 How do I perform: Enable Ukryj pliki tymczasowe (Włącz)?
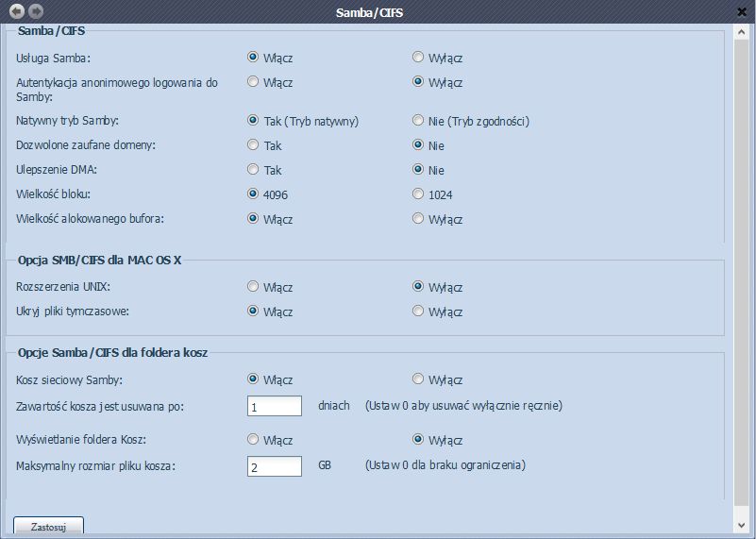[x=253, y=311]
